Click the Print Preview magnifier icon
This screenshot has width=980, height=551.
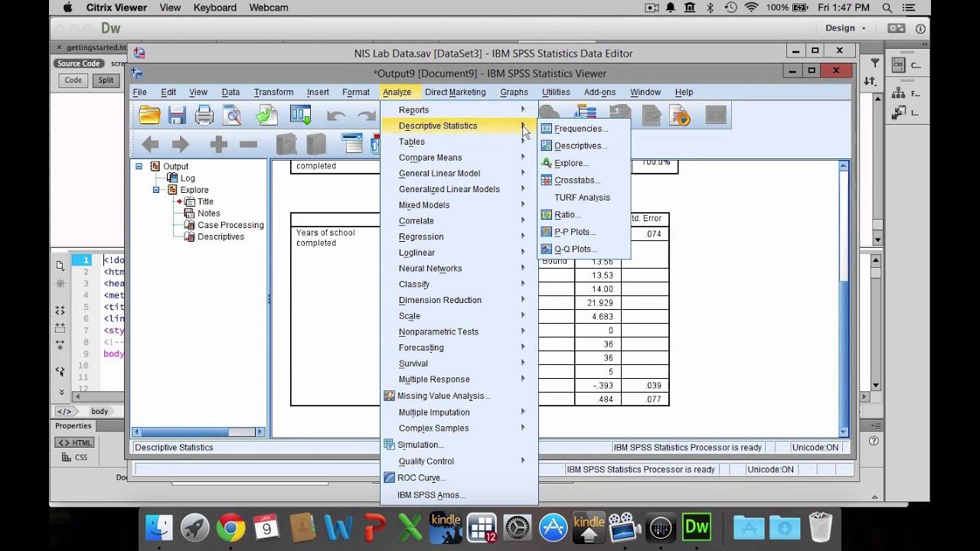[x=231, y=116]
